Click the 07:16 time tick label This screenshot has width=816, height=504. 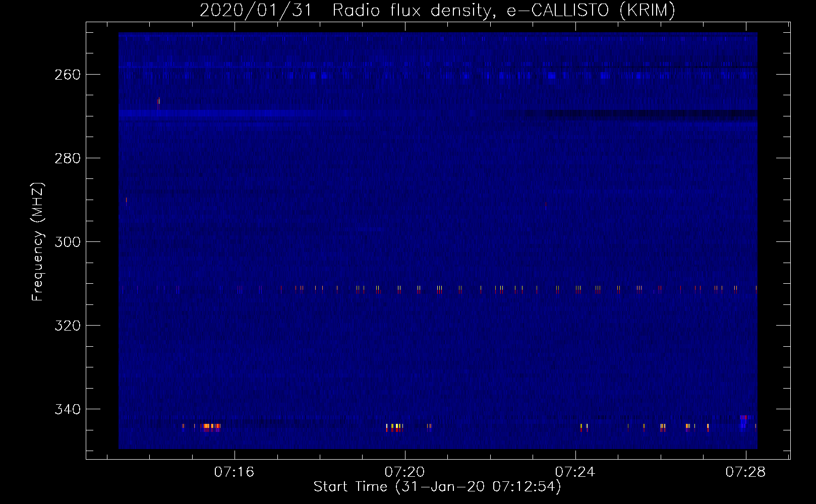[234, 472]
